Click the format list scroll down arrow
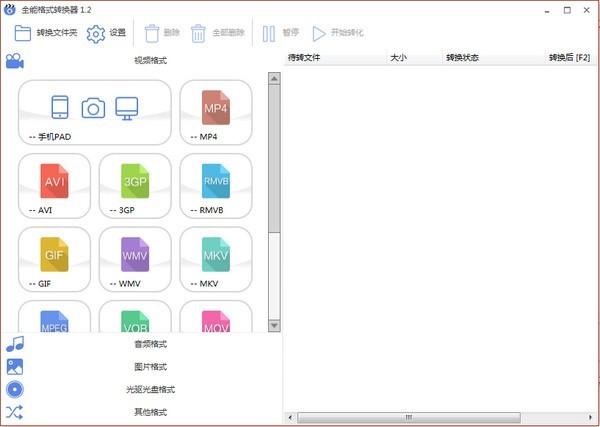 [x=274, y=326]
